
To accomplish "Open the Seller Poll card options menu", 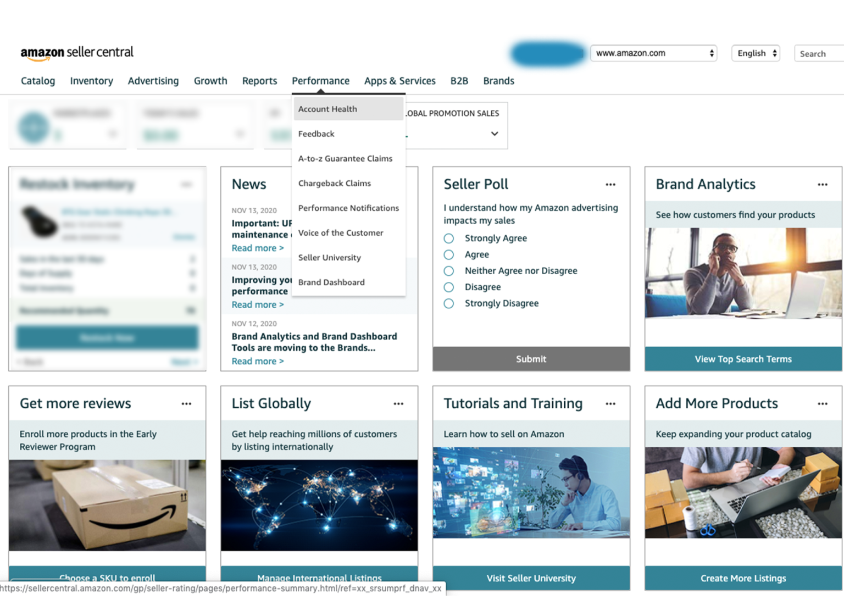I will point(610,185).
